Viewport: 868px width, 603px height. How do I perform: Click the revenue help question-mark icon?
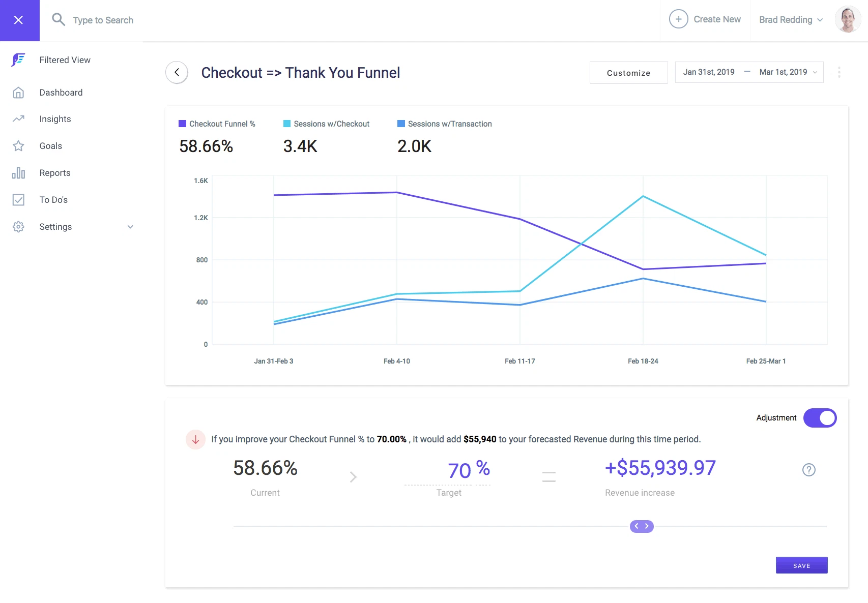pyautogui.click(x=809, y=470)
